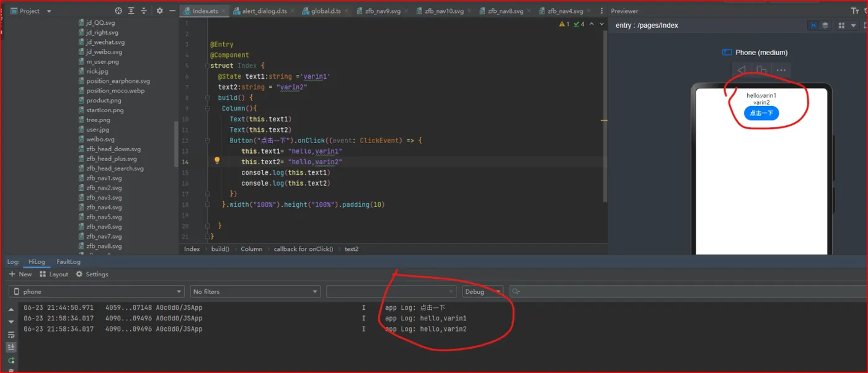Click Column in editor breadcrumb
This screenshot has width=868, height=373.
pos(251,249)
